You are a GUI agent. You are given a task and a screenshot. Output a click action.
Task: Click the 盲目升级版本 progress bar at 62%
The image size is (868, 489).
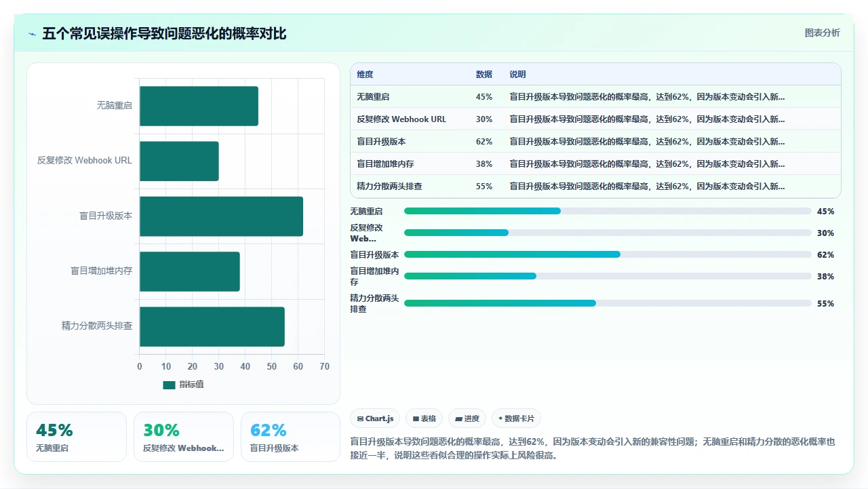click(608, 254)
